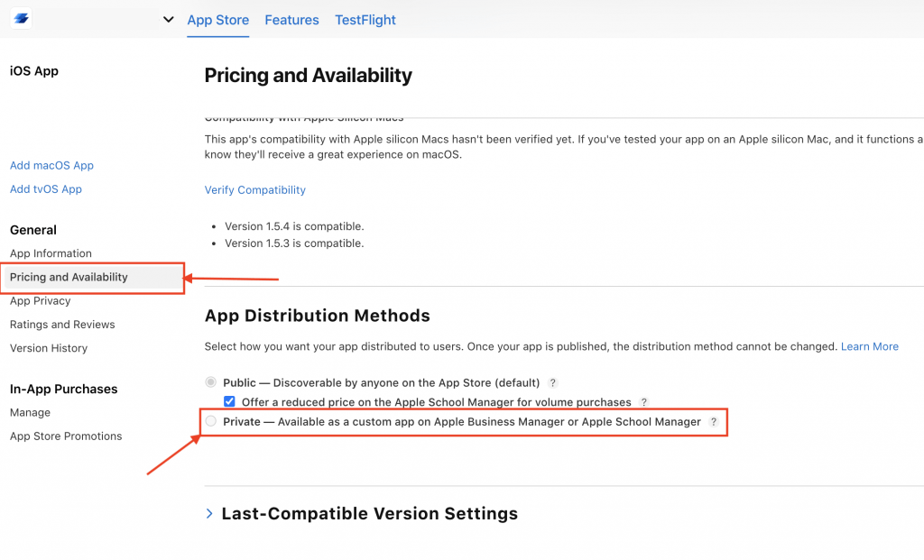Screen dimensions: 924x560
Task: Click help icon next to reduced price option
Action: pyautogui.click(x=643, y=402)
